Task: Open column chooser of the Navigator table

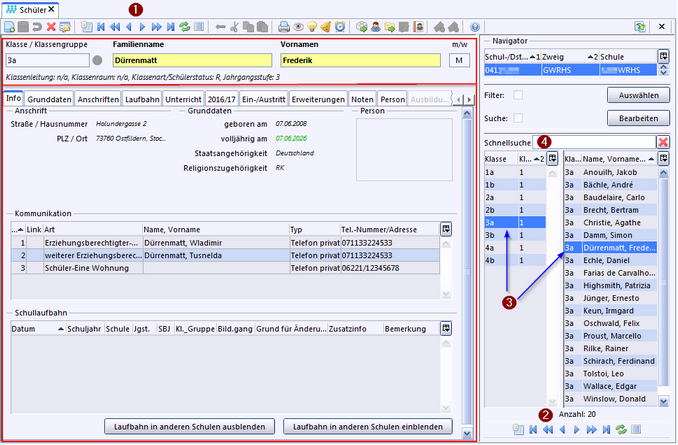Action: tap(662, 56)
